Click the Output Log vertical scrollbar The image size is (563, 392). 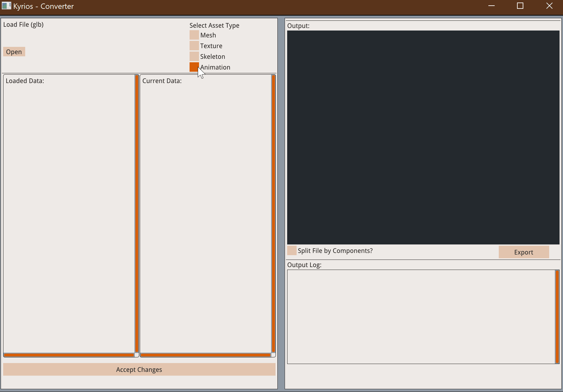point(557,317)
